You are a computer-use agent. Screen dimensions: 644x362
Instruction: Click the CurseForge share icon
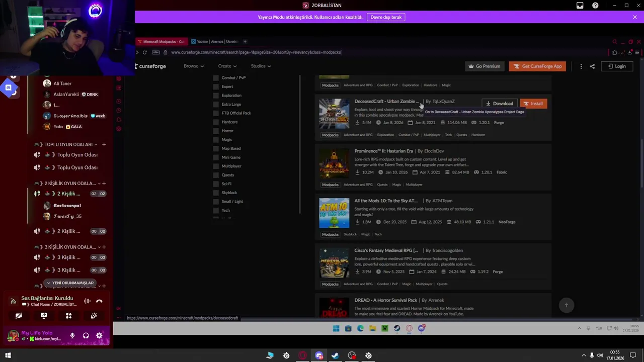point(592,66)
